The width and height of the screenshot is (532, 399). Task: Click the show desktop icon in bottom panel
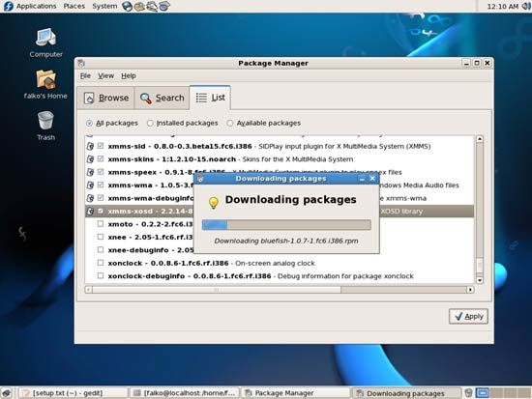(7, 393)
